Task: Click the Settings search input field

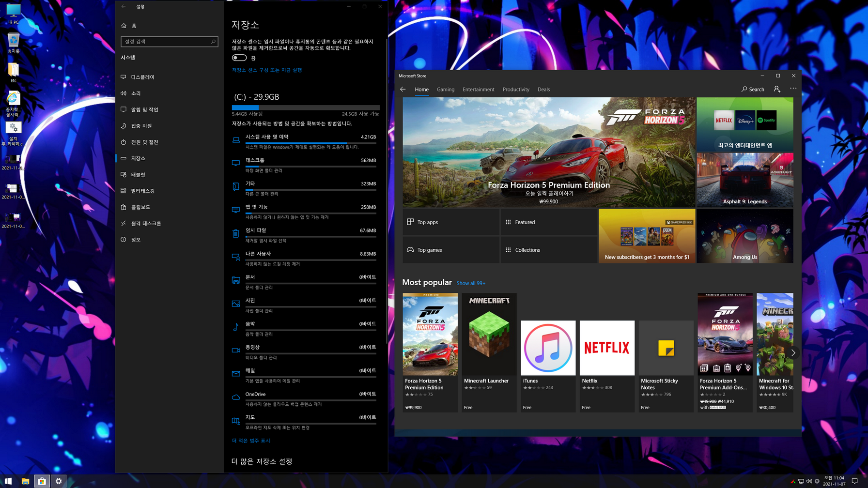Action: tap(170, 42)
